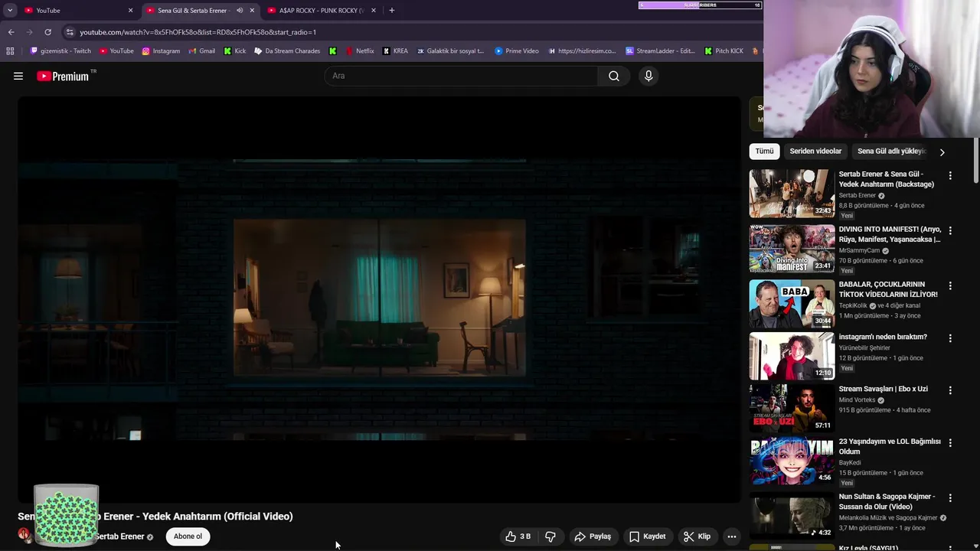This screenshot has width=980, height=551.
Task: Play or pause the video player
Action: [x=379, y=299]
